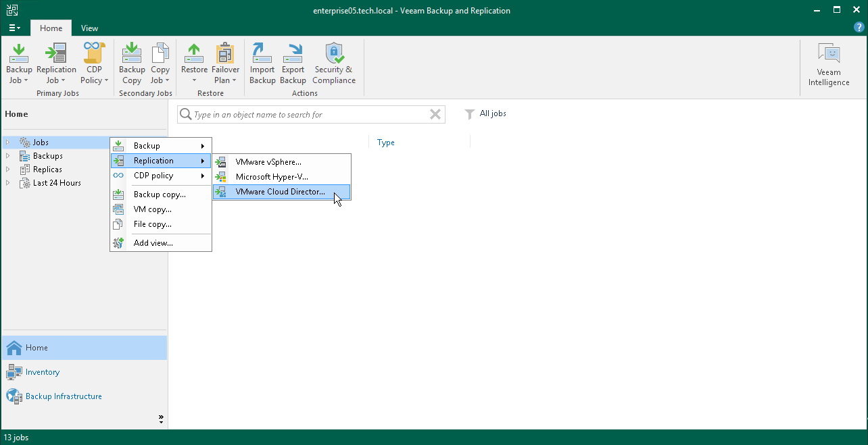Click the Backup Infrastructure pane icon

click(14, 396)
